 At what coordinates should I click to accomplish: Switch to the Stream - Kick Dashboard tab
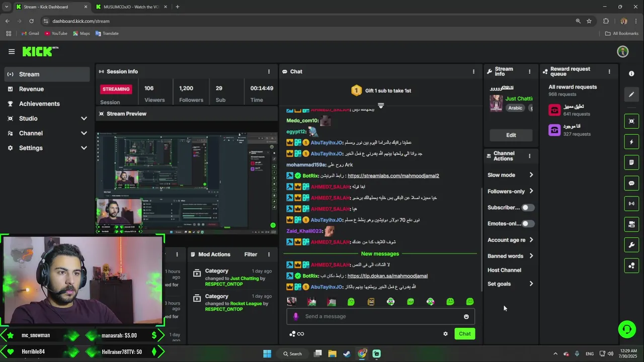pyautogui.click(x=51, y=7)
